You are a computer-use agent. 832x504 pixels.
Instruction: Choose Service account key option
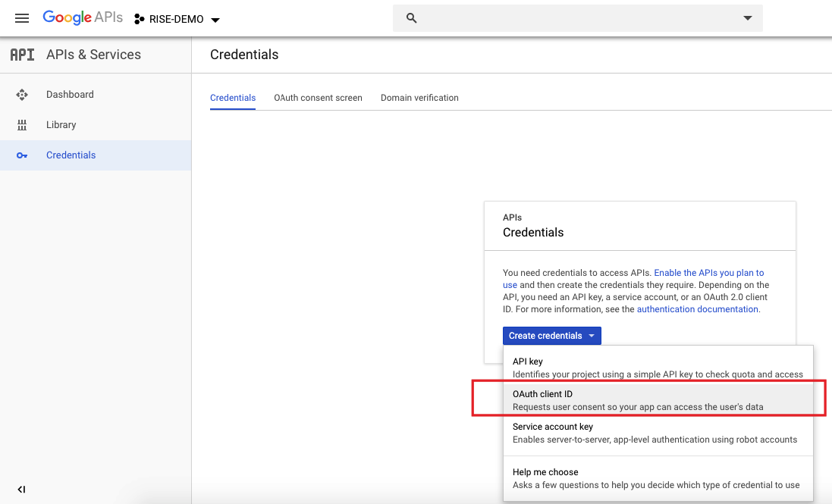pyautogui.click(x=658, y=433)
